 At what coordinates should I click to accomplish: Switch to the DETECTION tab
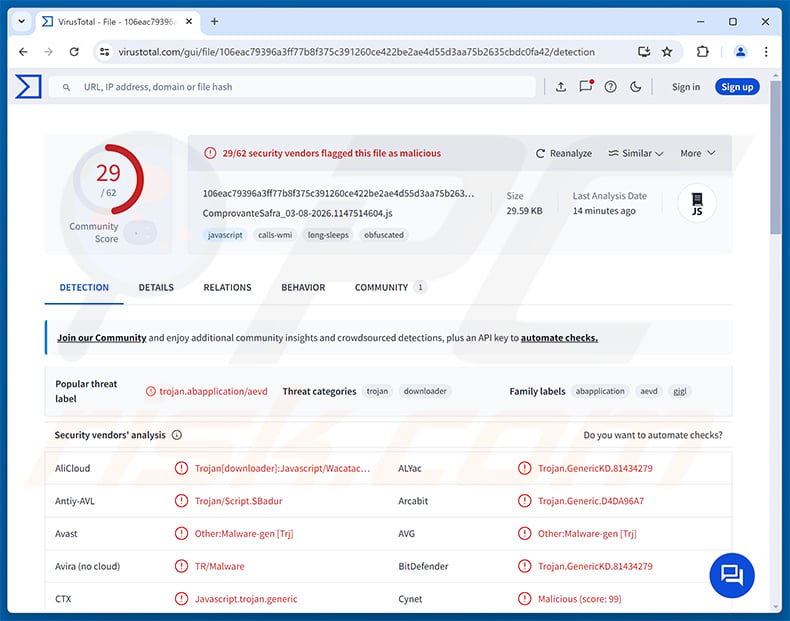(x=84, y=288)
